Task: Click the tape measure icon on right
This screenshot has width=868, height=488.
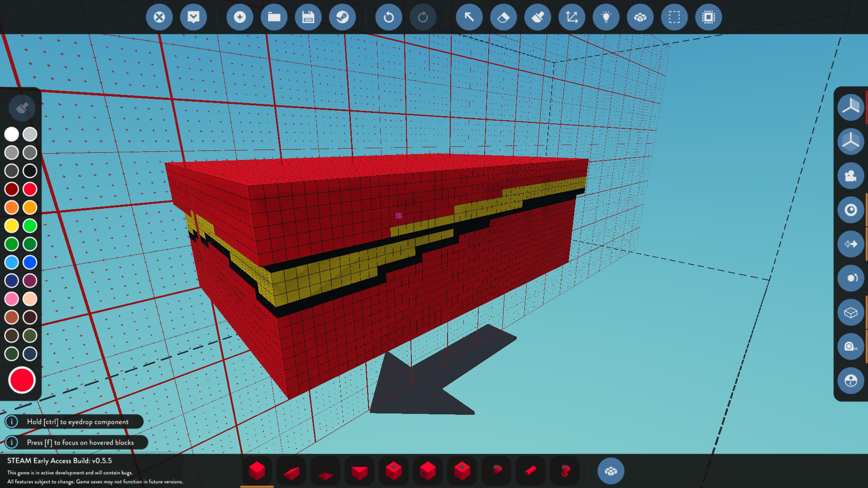Action: [x=850, y=347]
